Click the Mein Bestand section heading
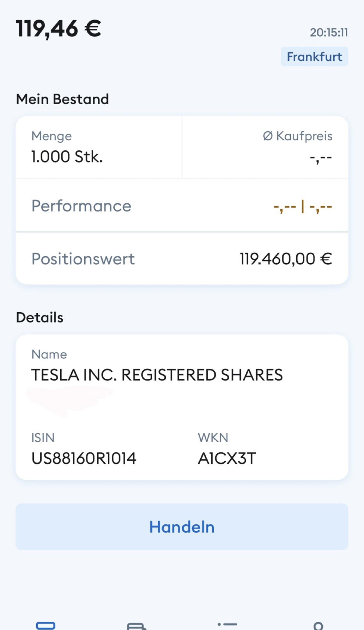 point(62,99)
